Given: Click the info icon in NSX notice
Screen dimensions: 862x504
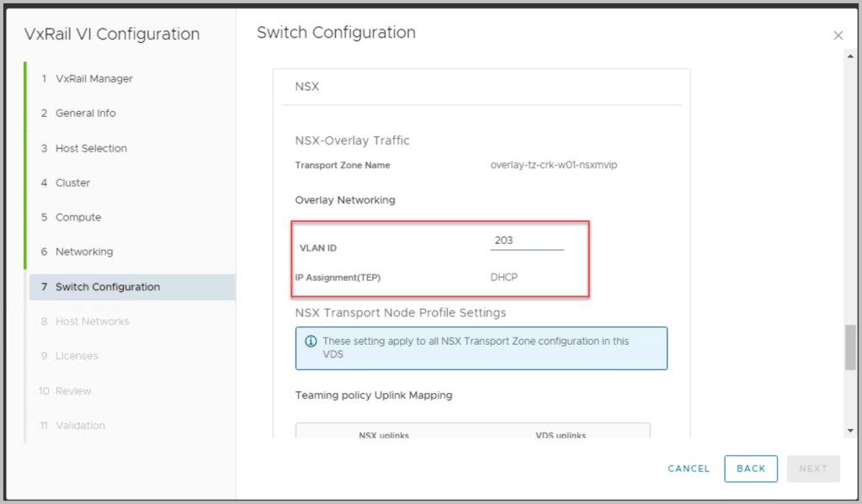Looking at the screenshot, I should point(311,342).
